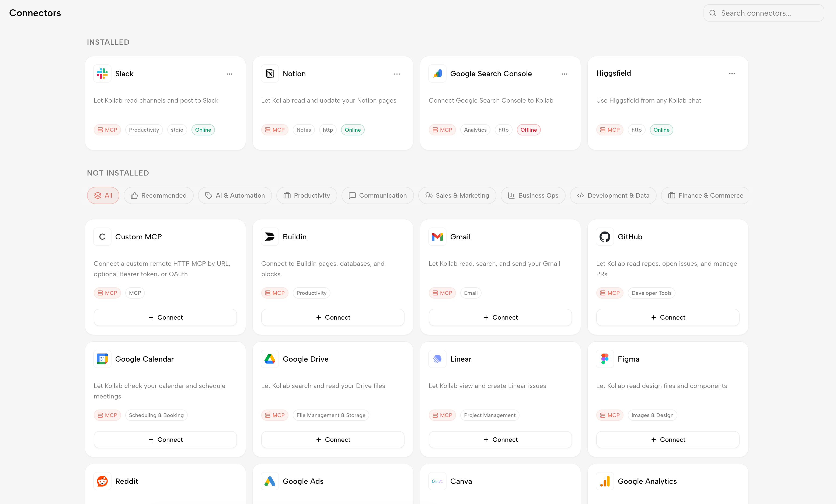Viewport: 836px width, 504px height.
Task: Click the Images & Design tag on Figma
Action: tap(652, 415)
